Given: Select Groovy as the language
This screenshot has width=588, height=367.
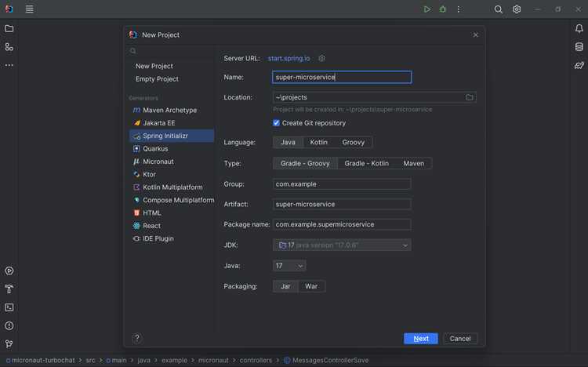Looking at the screenshot, I should [x=354, y=142].
